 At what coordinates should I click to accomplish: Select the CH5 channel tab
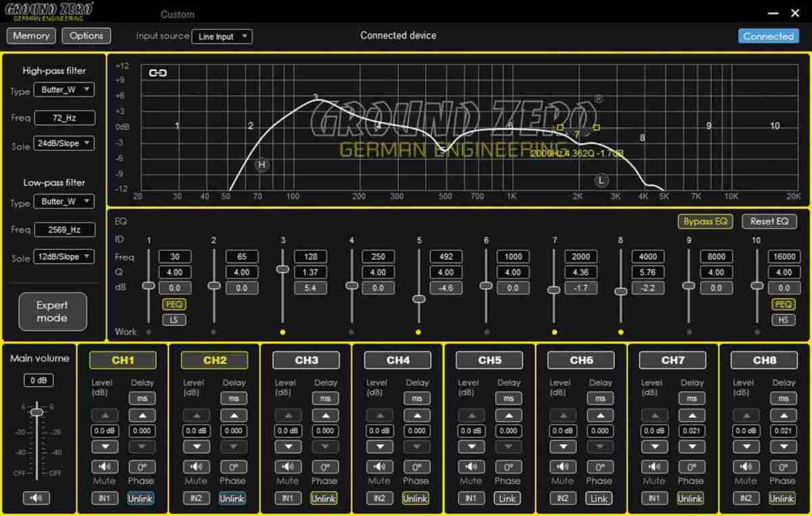click(x=489, y=360)
